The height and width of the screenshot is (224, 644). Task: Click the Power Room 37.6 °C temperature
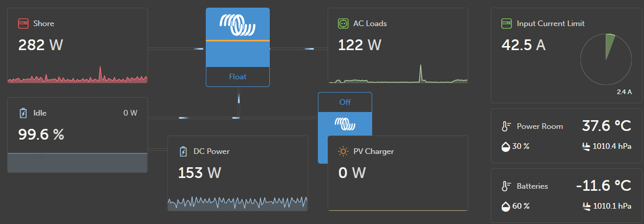(607, 125)
